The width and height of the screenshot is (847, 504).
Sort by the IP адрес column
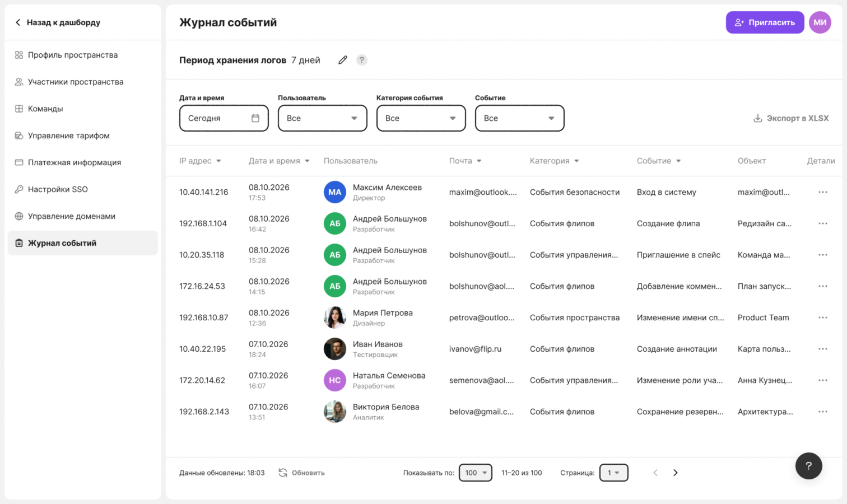(x=200, y=161)
